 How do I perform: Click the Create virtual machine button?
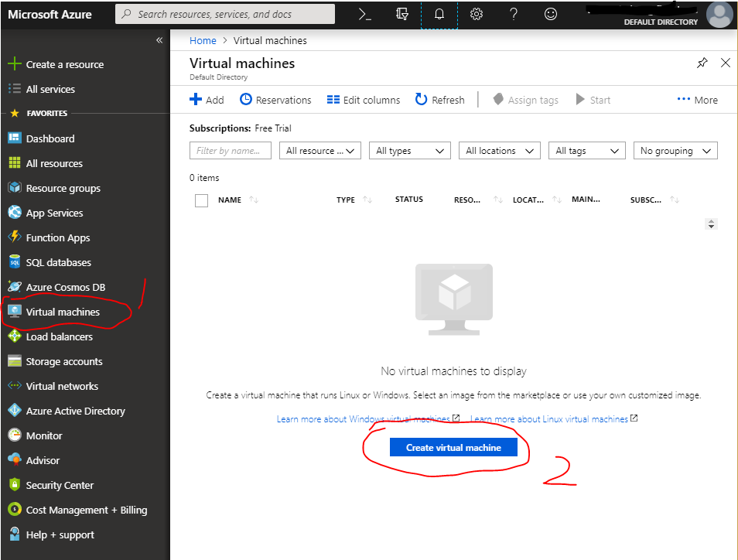(x=454, y=447)
